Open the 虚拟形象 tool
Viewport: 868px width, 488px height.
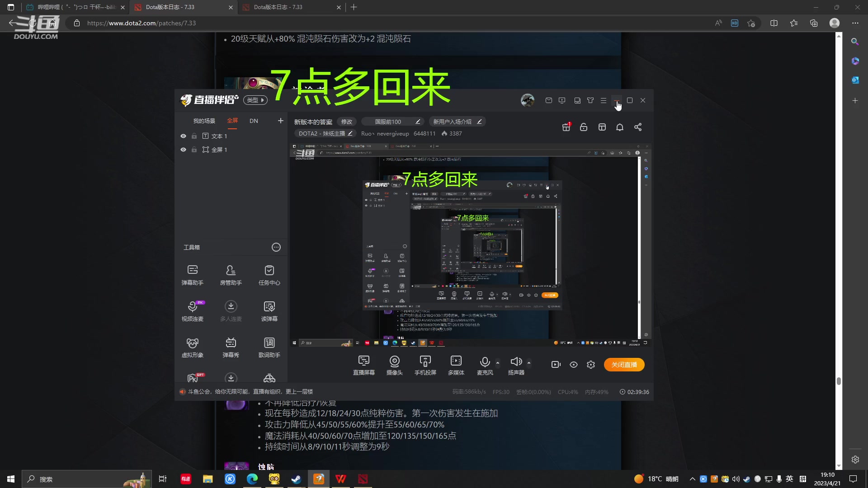[193, 347]
